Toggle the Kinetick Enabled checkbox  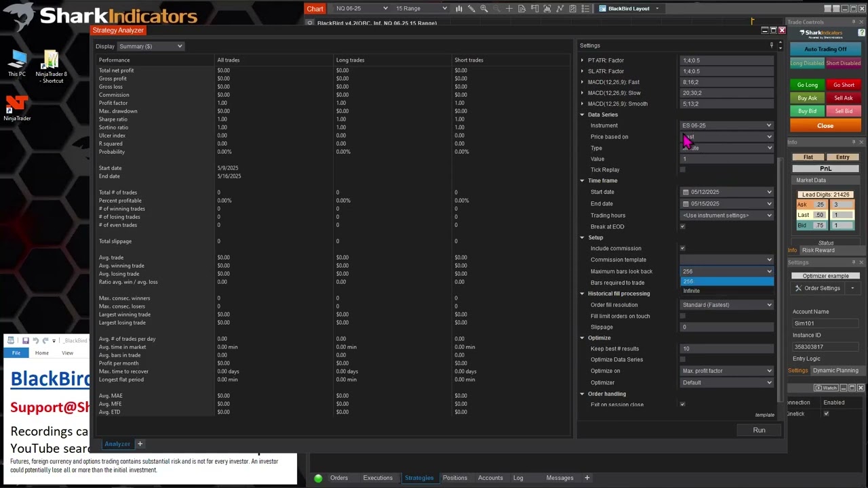point(826,413)
